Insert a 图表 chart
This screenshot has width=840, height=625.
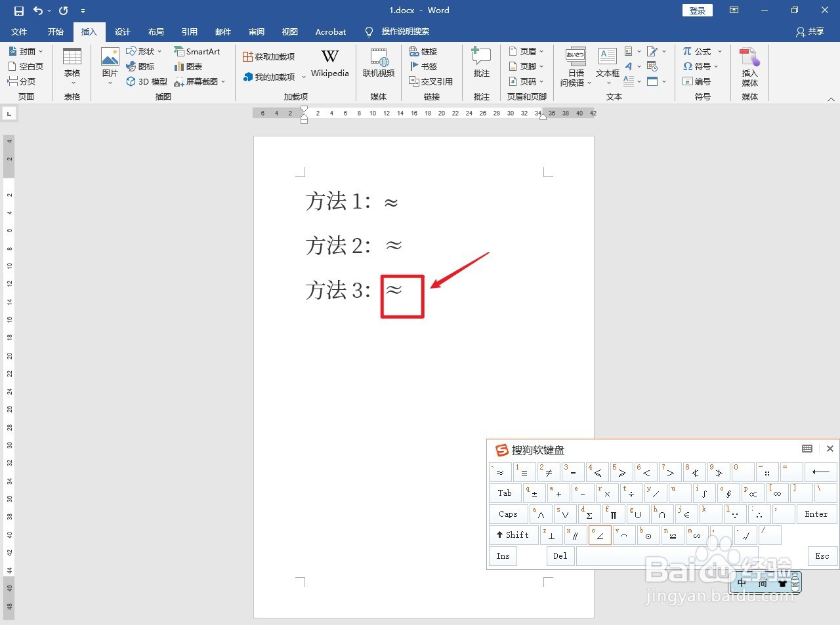point(188,66)
